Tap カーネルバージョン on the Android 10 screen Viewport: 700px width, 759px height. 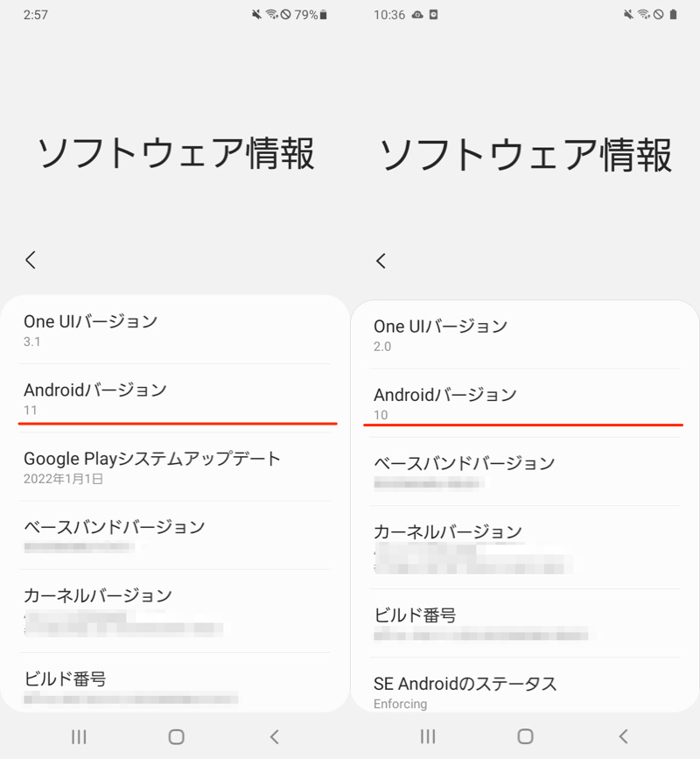(525, 546)
